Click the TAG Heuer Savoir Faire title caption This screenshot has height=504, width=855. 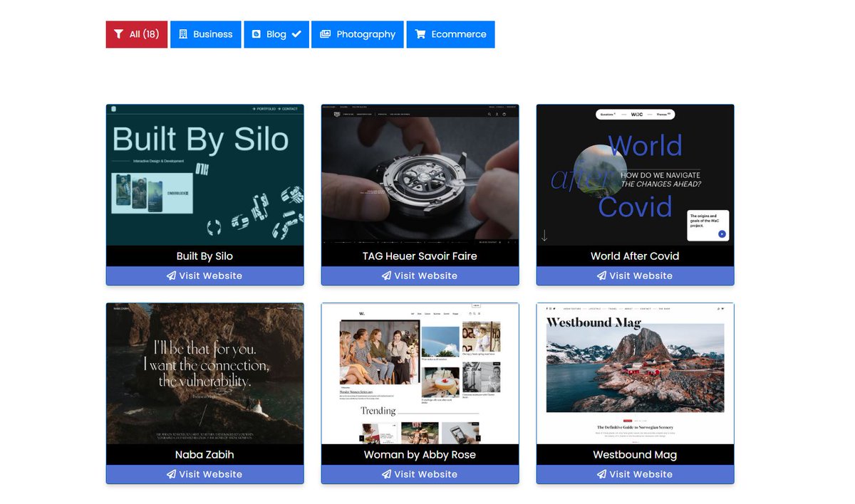(420, 256)
